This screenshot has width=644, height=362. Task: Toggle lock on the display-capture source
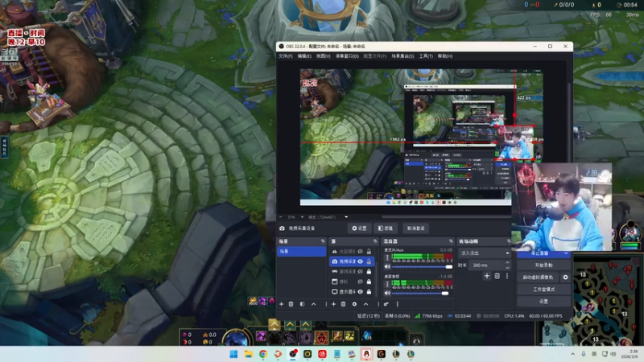pos(369,292)
